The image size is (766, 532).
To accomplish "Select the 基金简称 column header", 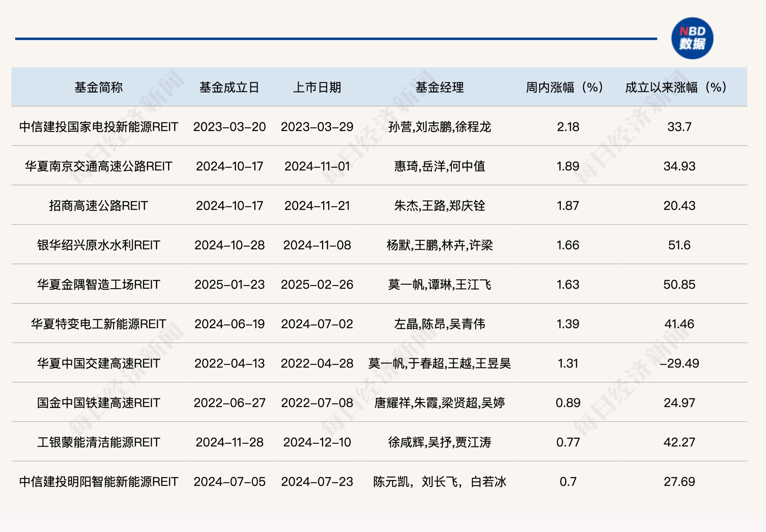I will (99, 88).
